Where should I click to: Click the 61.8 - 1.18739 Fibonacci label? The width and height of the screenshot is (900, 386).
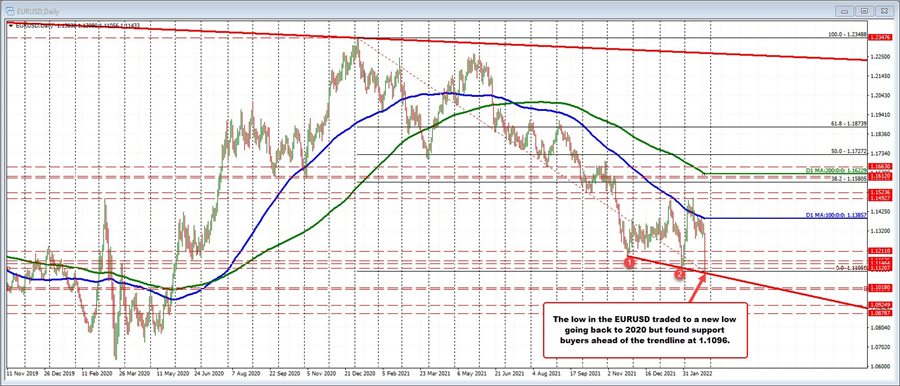[848, 123]
